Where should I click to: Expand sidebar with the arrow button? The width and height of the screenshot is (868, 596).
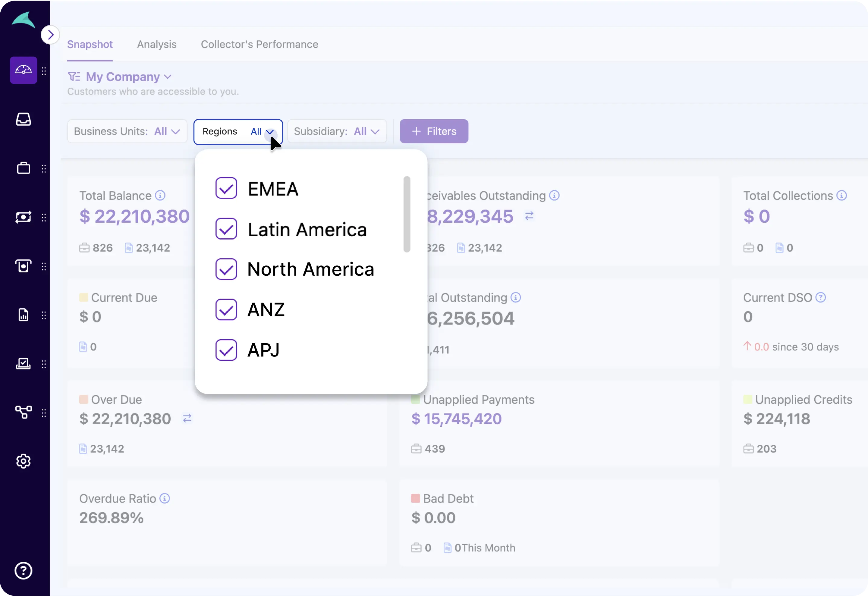pos(50,35)
